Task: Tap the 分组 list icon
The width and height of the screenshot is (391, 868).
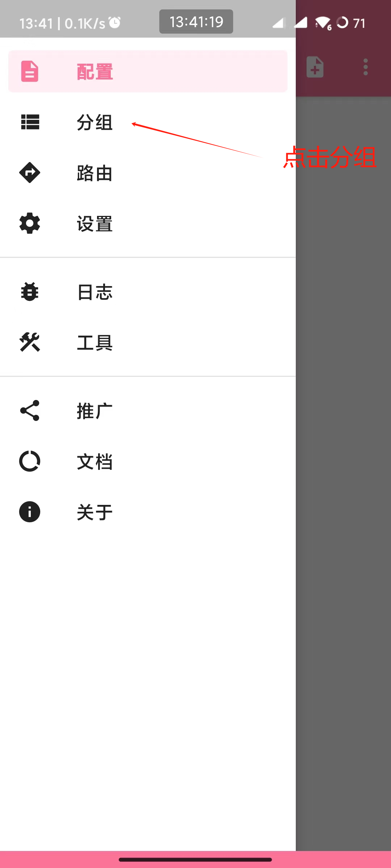Action: tap(30, 122)
